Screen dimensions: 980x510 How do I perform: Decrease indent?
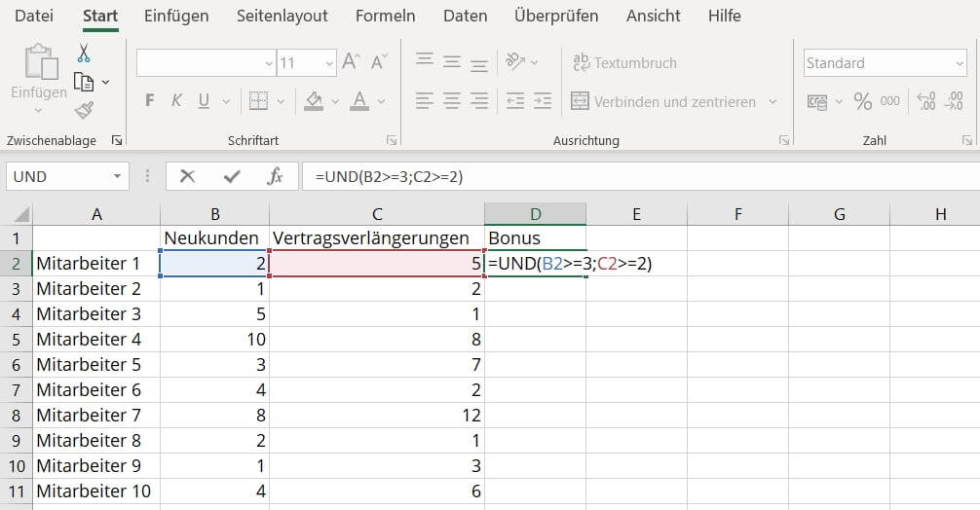(515, 100)
